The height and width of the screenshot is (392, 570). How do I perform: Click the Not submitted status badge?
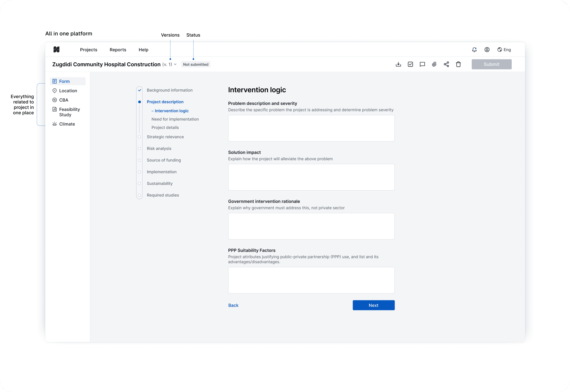click(x=196, y=64)
